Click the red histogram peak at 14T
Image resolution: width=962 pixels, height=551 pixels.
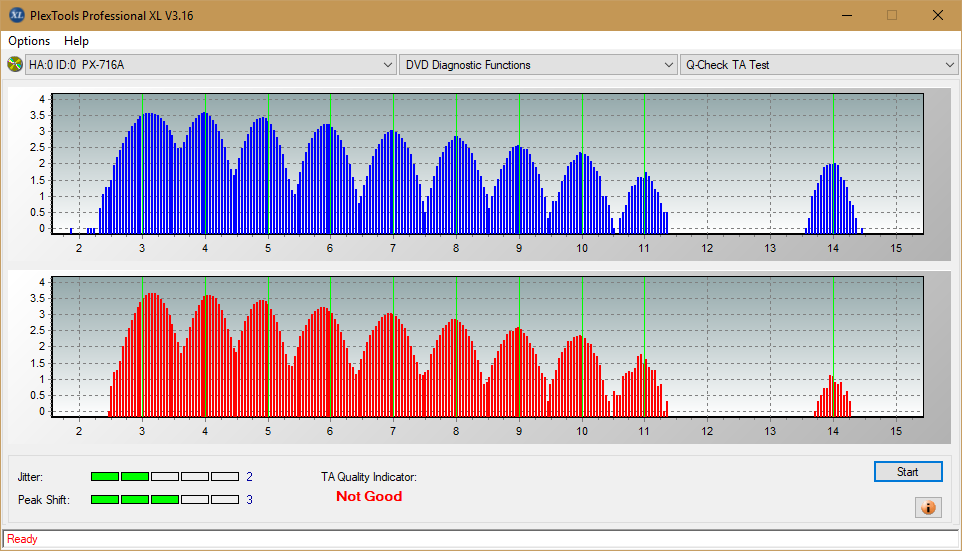pyautogui.click(x=833, y=396)
